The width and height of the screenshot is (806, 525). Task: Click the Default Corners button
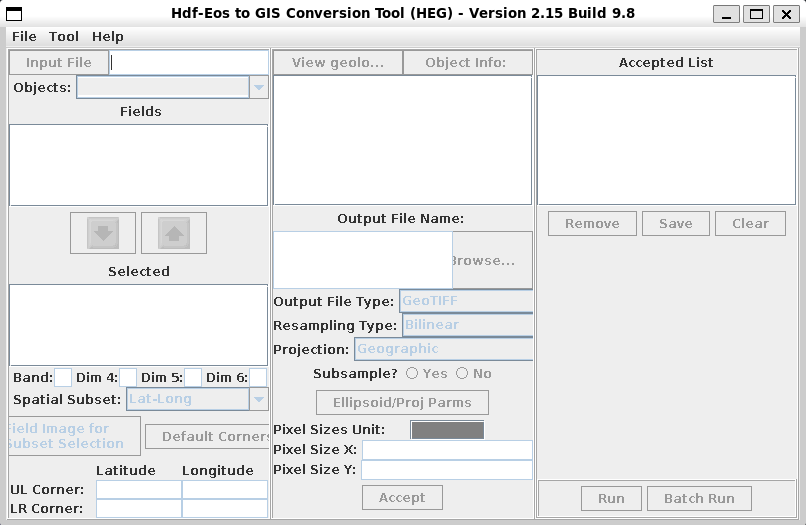click(x=208, y=436)
